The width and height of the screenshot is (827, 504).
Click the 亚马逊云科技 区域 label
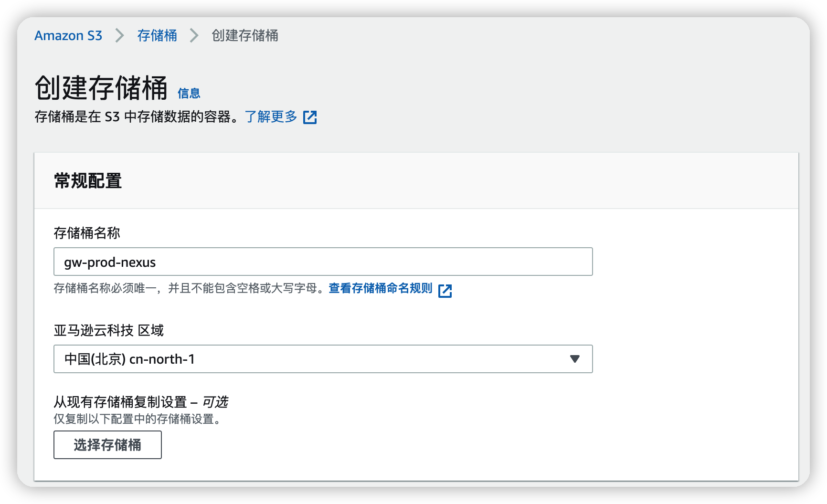(x=108, y=330)
